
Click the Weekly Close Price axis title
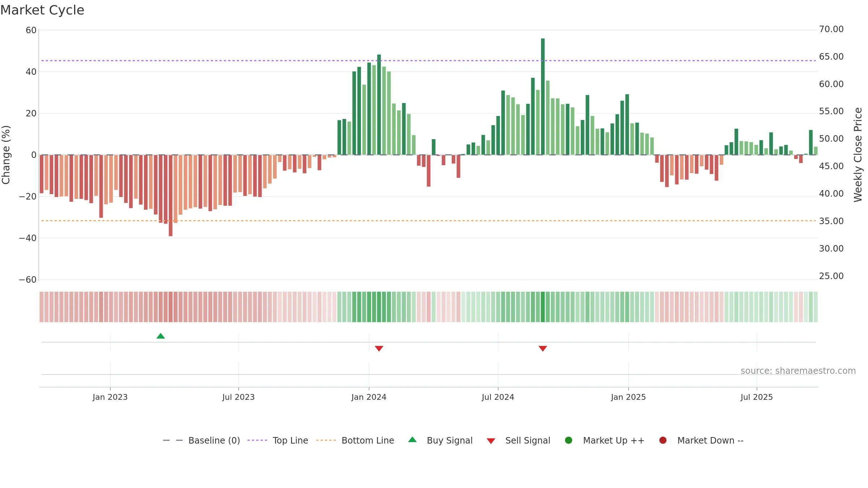(858, 155)
